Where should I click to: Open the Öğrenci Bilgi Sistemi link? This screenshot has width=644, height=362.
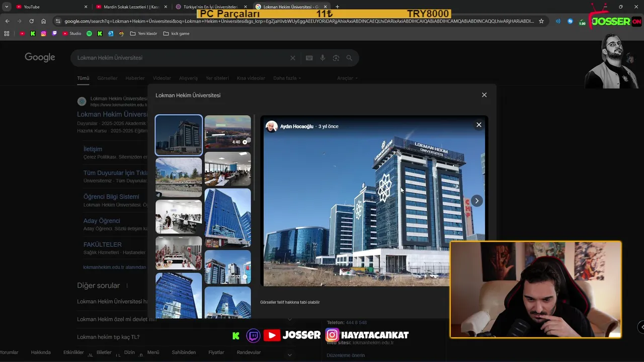111,197
